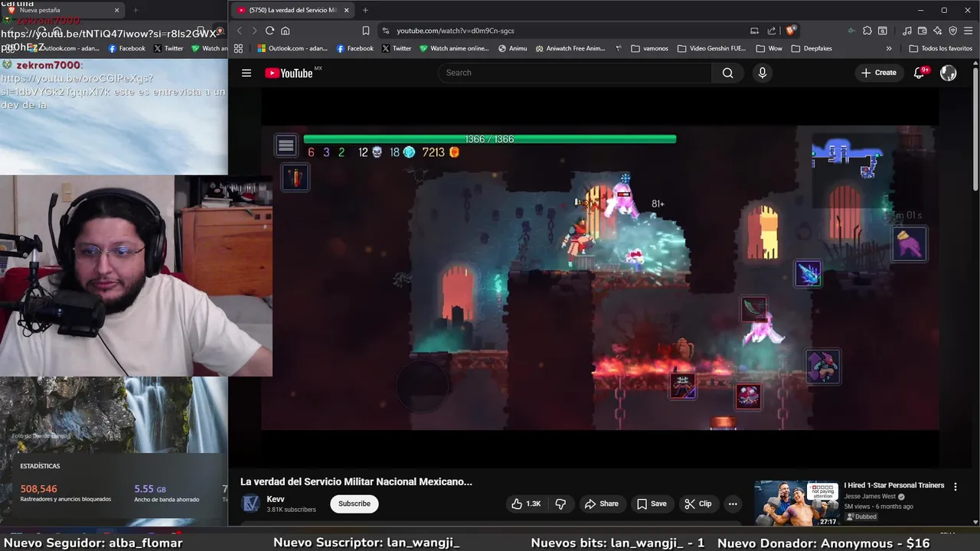Viewport: 980px width, 551px height.
Task: Share this page via the address-bar share icon
Action: coord(772,31)
